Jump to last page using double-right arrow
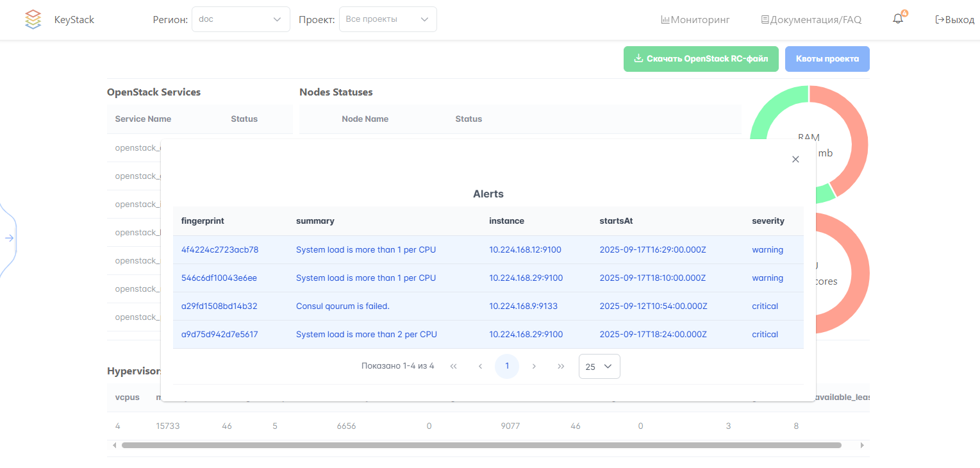This screenshot has width=980, height=468. [561, 365]
